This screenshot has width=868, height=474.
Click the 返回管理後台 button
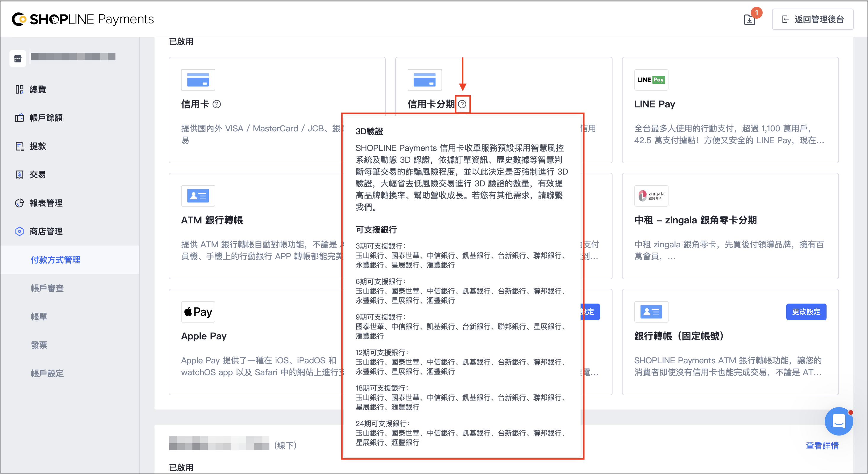(x=812, y=20)
